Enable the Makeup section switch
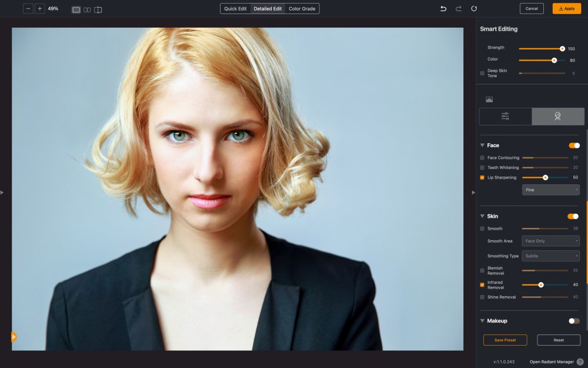 (574, 321)
